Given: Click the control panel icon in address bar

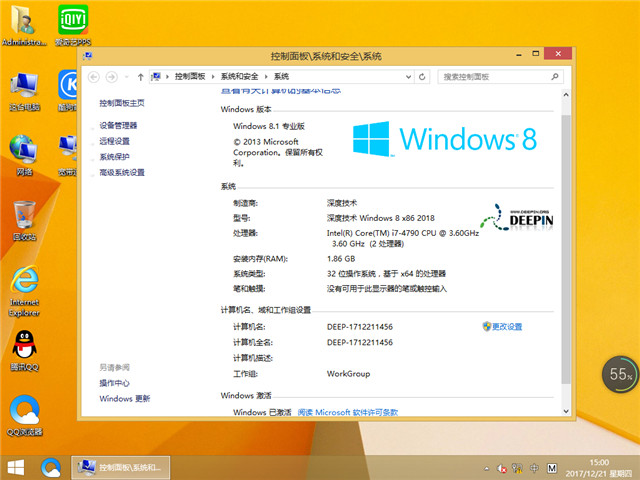Looking at the screenshot, I should [156, 76].
